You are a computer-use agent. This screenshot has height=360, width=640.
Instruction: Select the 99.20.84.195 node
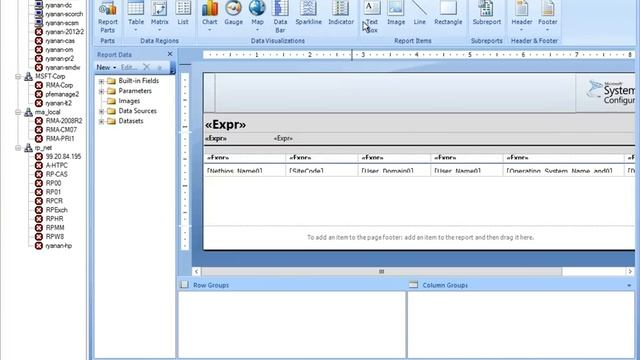click(x=63, y=157)
